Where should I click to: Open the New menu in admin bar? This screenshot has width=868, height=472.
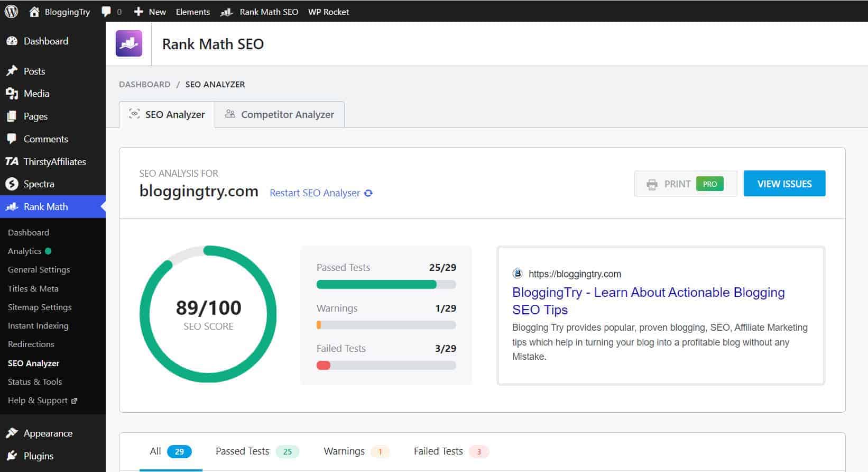coord(150,12)
